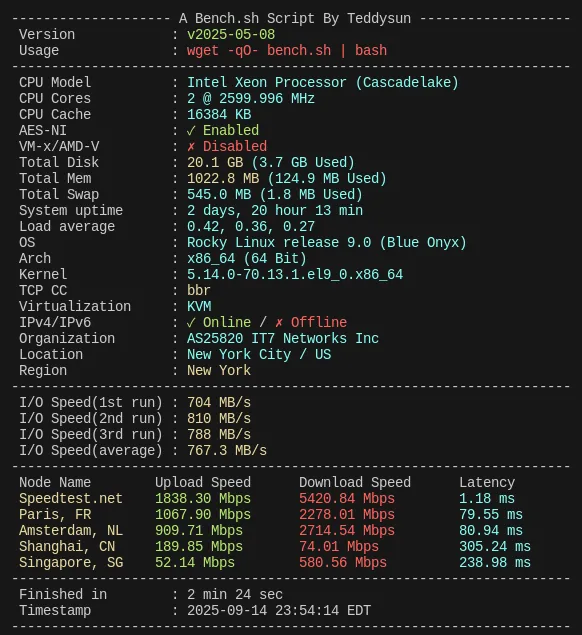Viewport: 582px width, 635px height.
Task: Click the Speedtest.net node name
Action: pos(70,499)
